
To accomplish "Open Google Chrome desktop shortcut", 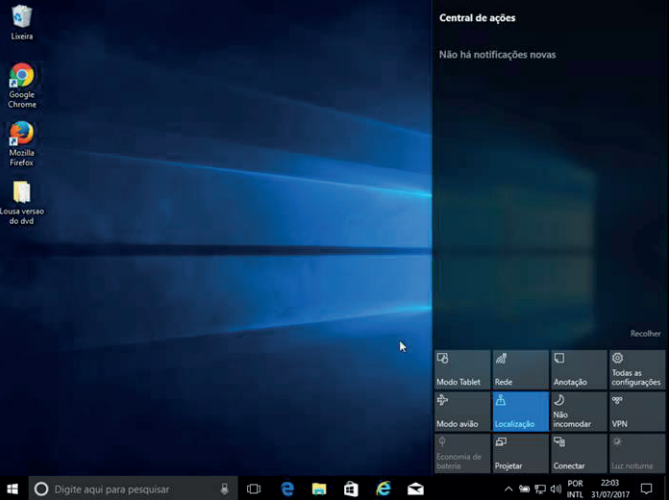I will pos(21,77).
